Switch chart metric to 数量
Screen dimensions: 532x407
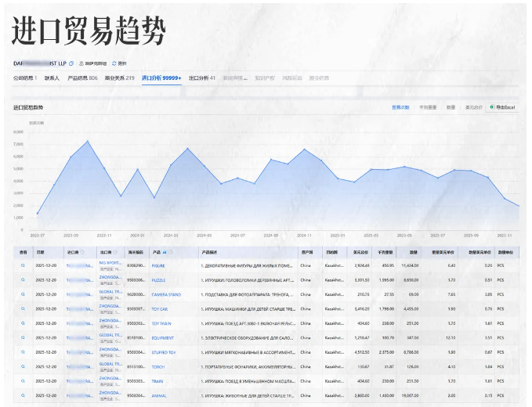(451, 106)
